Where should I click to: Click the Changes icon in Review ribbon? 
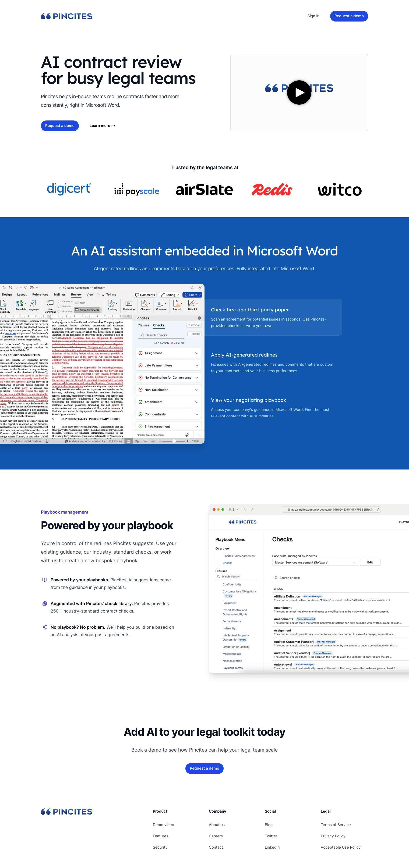point(145,303)
